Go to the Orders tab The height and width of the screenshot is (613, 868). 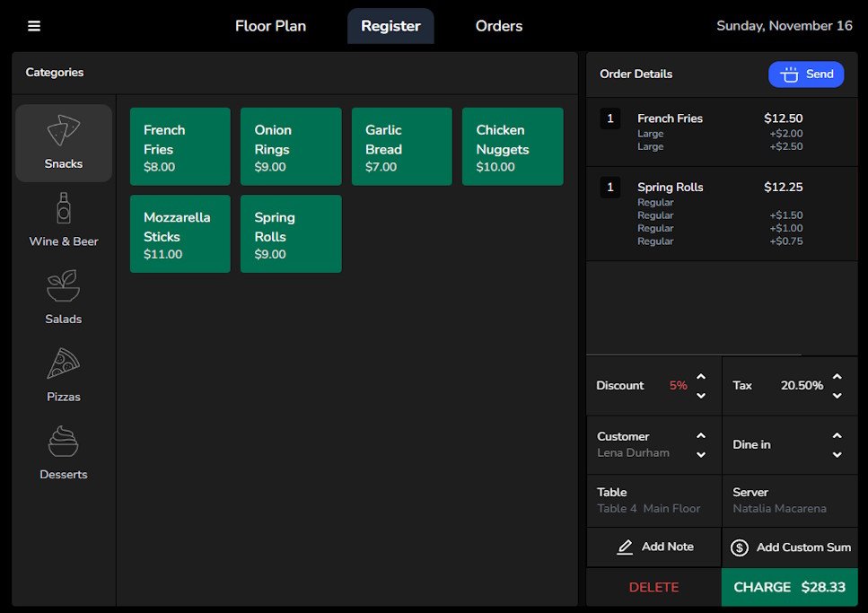tap(499, 26)
